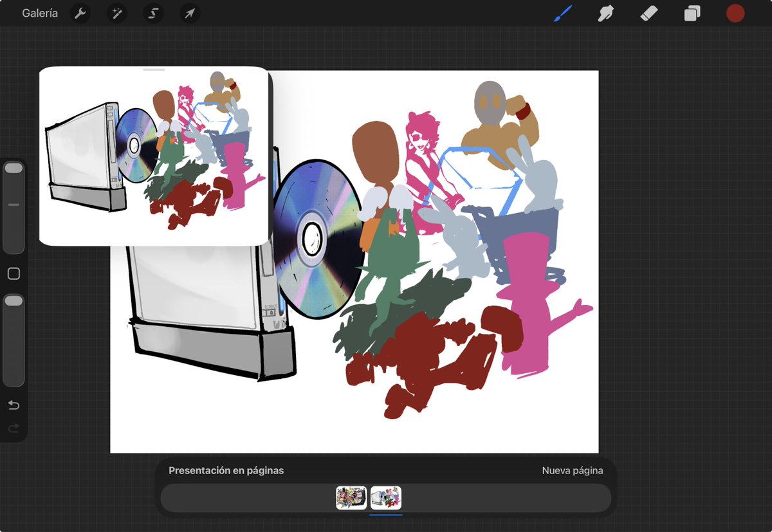Select the Smudge finger tool

(606, 13)
